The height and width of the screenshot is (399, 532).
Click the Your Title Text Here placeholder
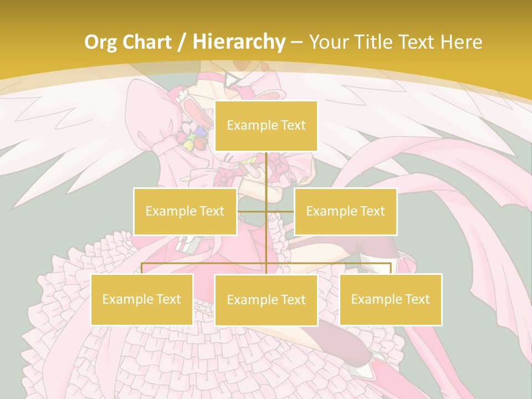click(395, 42)
